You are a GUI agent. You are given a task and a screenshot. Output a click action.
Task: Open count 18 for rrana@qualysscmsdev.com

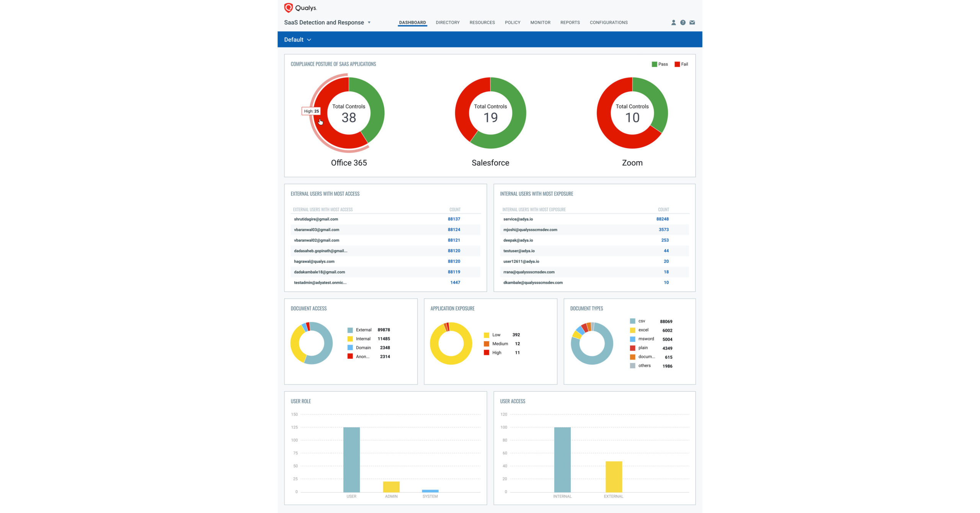click(666, 272)
